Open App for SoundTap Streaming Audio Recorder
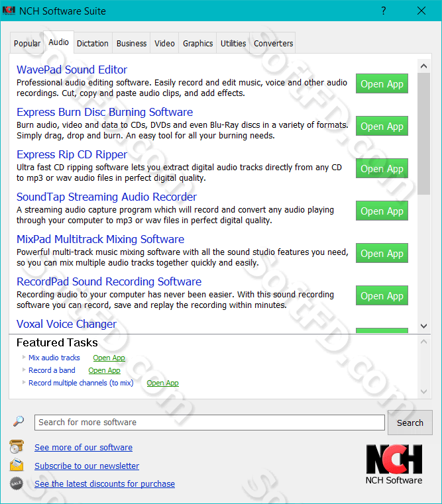Screen dimensions: 442x504 point(382,211)
